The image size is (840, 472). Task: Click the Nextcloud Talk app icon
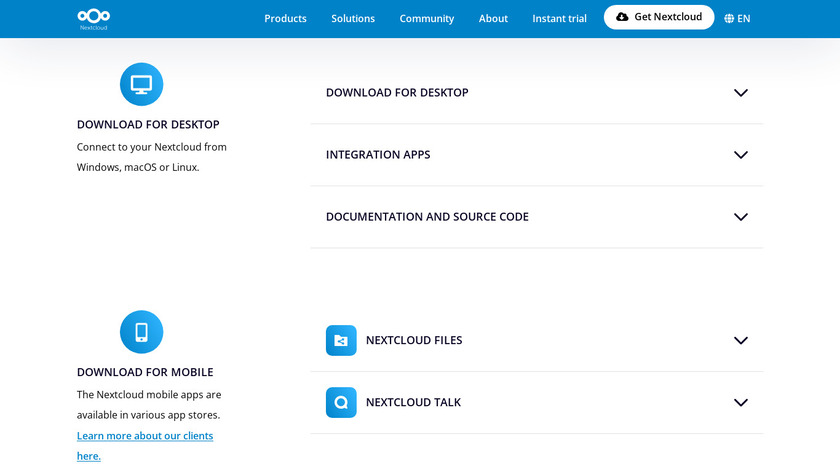tap(341, 402)
